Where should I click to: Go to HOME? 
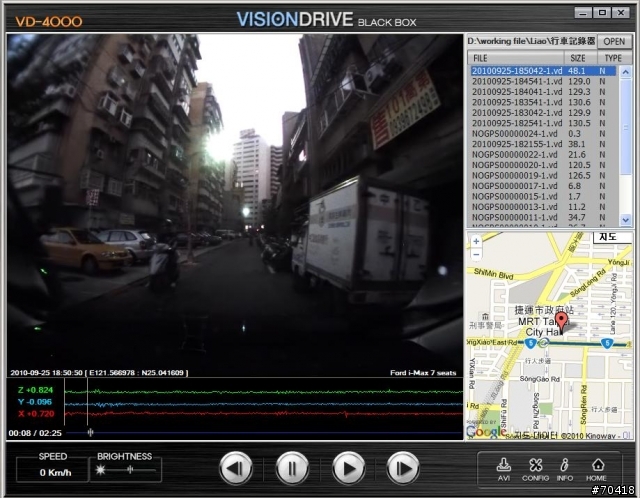pos(597,469)
